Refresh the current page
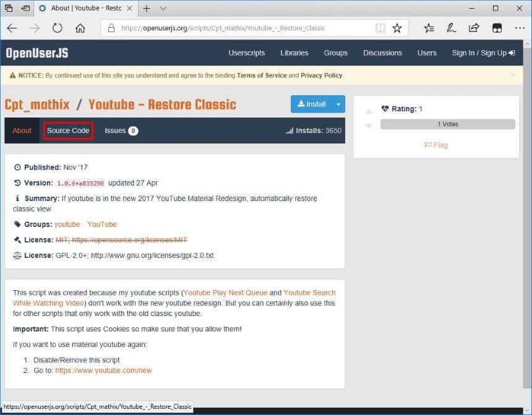Viewport: 532px width, 415px height. [x=58, y=28]
